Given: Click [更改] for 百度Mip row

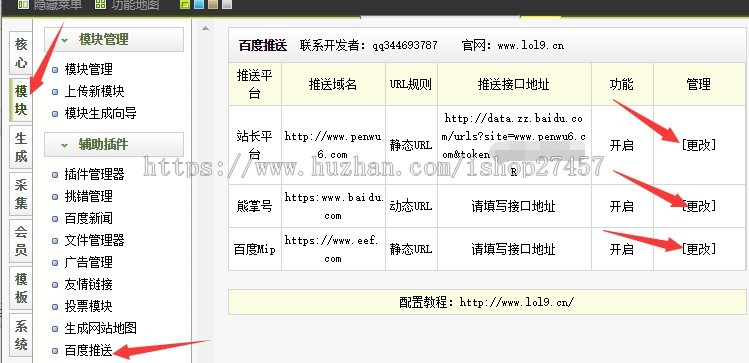Looking at the screenshot, I should coord(699,248).
